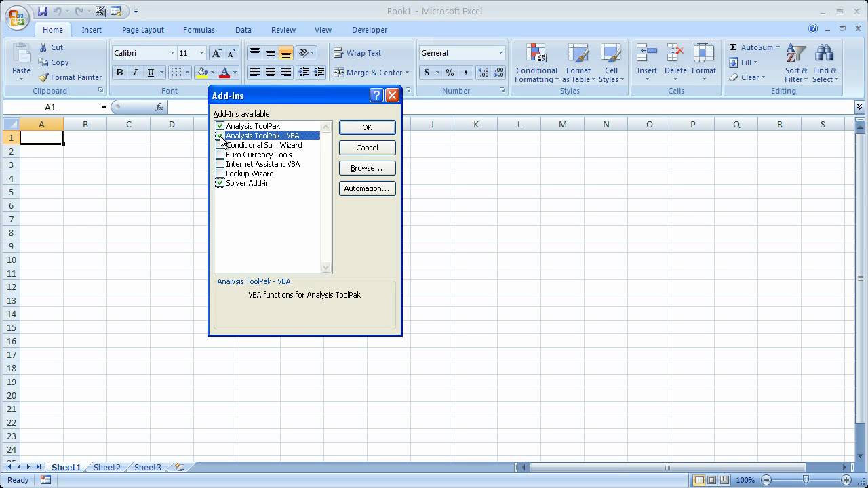Increase font size with Grow Font
This screenshot has width=868, height=488.
click(x=216, y=53)
